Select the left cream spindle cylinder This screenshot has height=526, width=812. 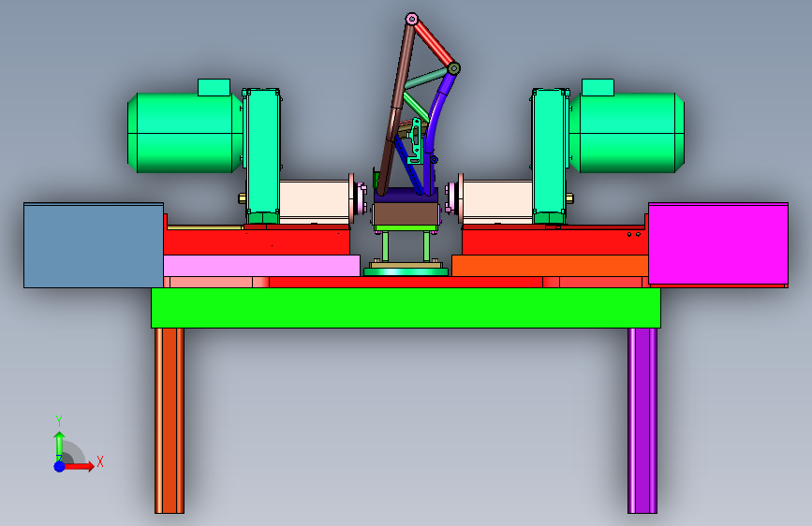315,202
